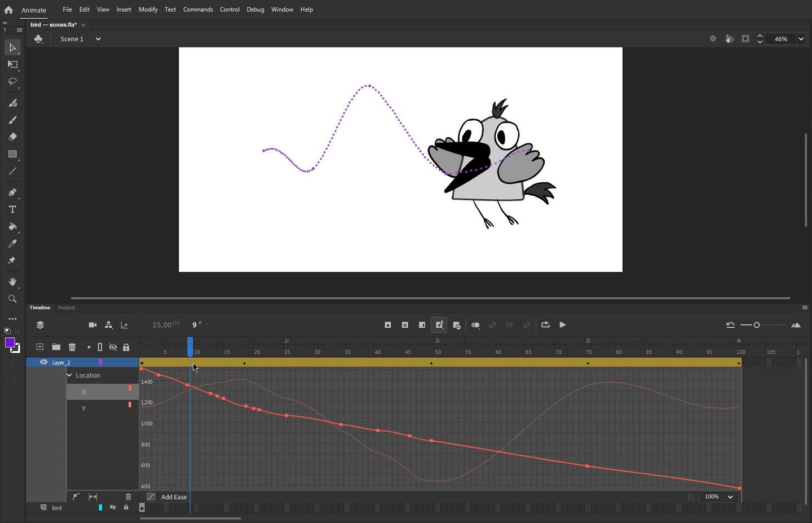Collapse the Location property group
The image size is (812, 523).
pos(70,375)
